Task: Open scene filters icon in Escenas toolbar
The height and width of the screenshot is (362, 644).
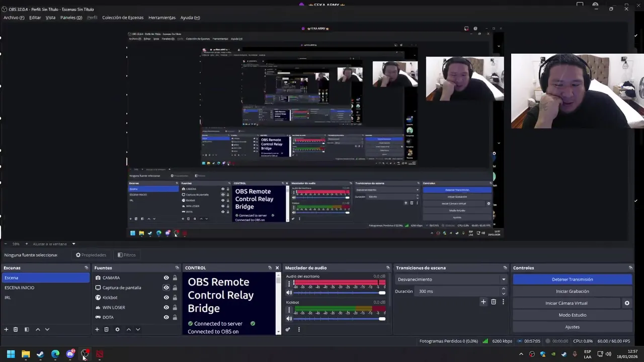Action: (x=27, y=329)
